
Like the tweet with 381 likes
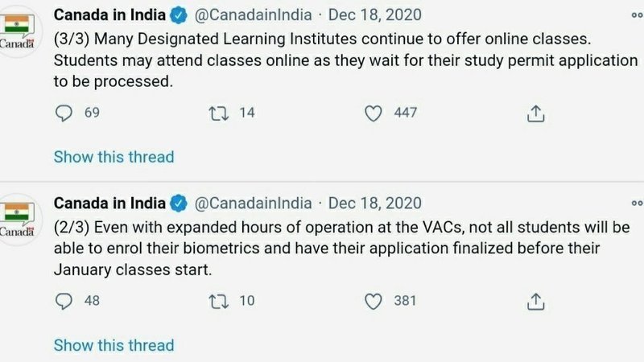373,301
